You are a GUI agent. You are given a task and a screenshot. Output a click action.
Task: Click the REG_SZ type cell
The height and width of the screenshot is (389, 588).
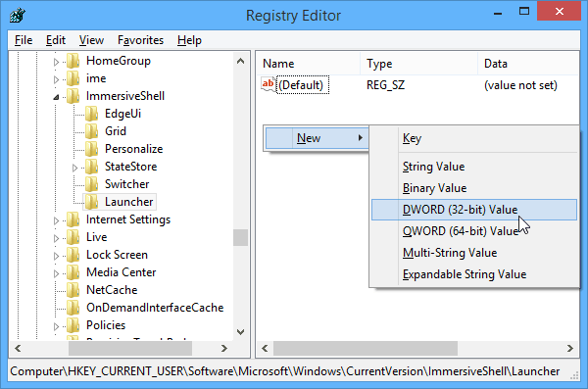385,85
